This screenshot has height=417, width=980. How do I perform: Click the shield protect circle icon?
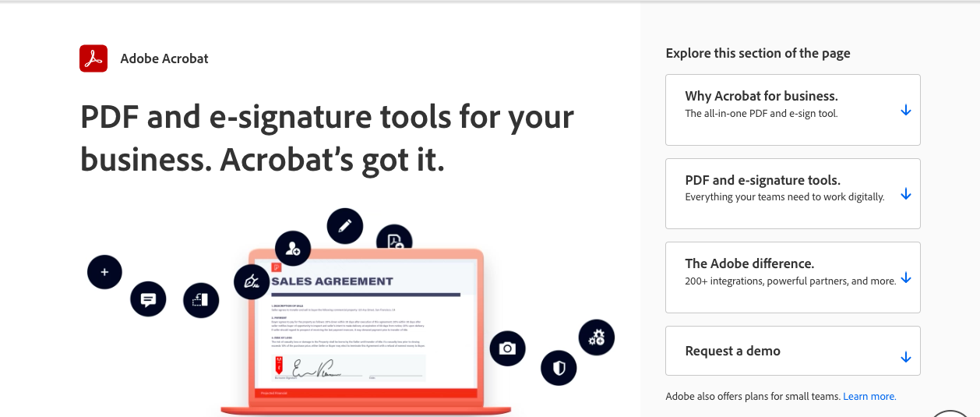pos(559,367)
